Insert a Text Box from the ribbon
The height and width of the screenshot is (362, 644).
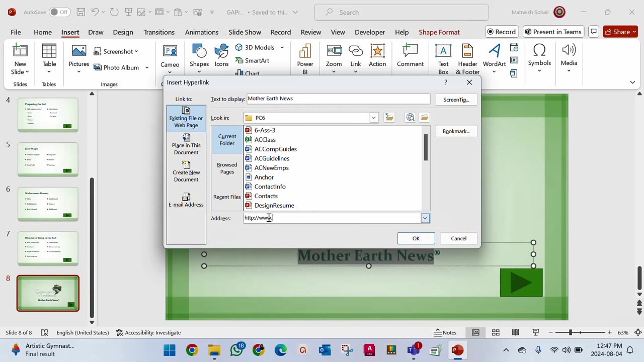(443, 59)
